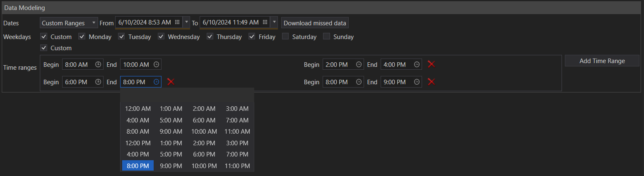Click the Begin 6:00 PM time input field
644x176 pixels.
click(79, 82)
